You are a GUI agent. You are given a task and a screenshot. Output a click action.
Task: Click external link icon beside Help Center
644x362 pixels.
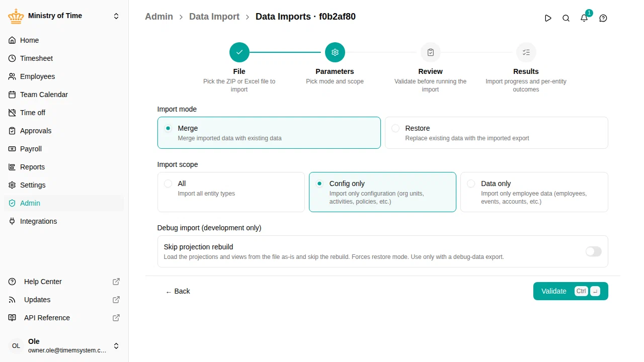click(x=116, y=282)
